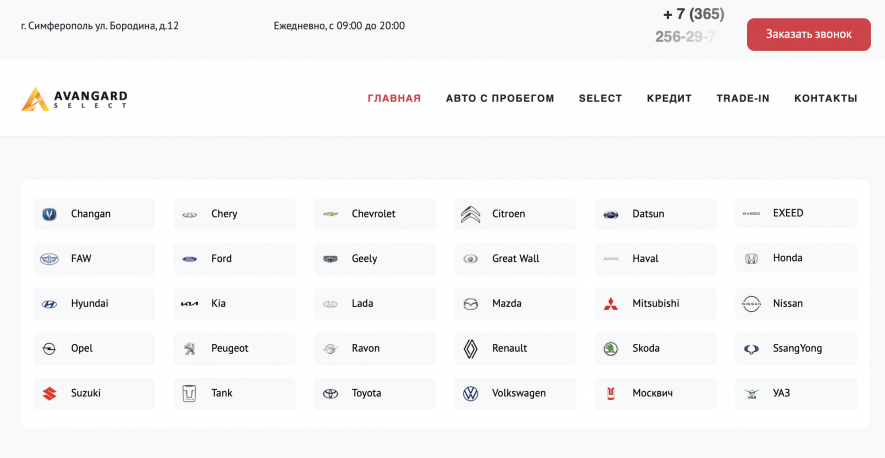This screenshot has height=458, width=885.
Task: Select the Datsun brand name
Action: pos(648,214)
